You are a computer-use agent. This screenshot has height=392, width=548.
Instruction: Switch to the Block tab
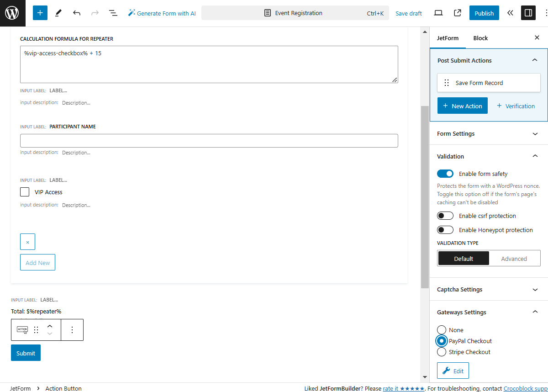pyautogui.click(x=480, y=38)
